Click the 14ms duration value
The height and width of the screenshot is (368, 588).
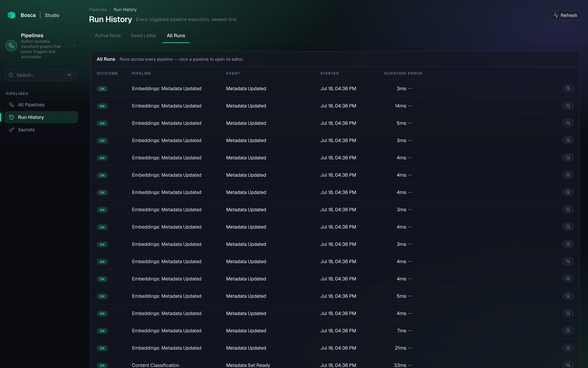400,106
